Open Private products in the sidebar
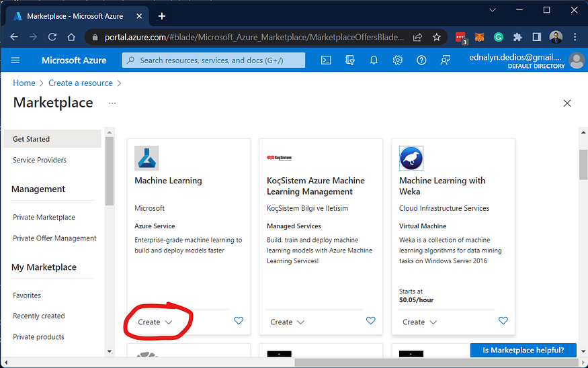The height and width of the screenshot is (368, 588). pos(38,337)
